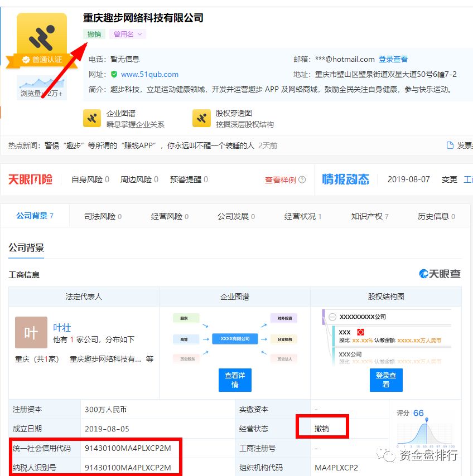Viewport: 473px width, 476px height.
Task: Open legal representative 叶壮 profile link
Action: [x=62, y=328]
